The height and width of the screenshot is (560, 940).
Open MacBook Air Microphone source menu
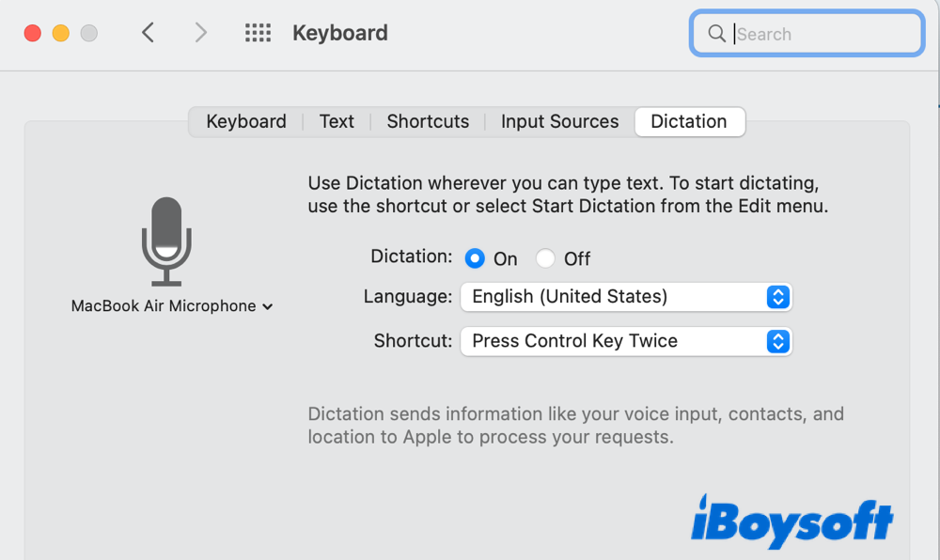(172, 306)
